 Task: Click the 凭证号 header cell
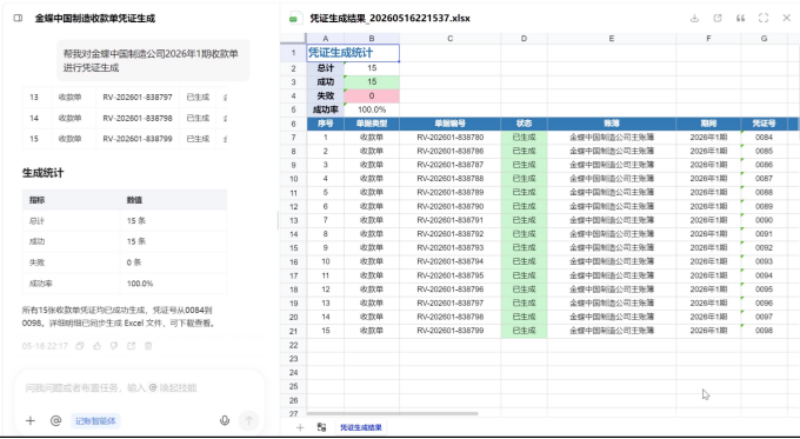764,124
